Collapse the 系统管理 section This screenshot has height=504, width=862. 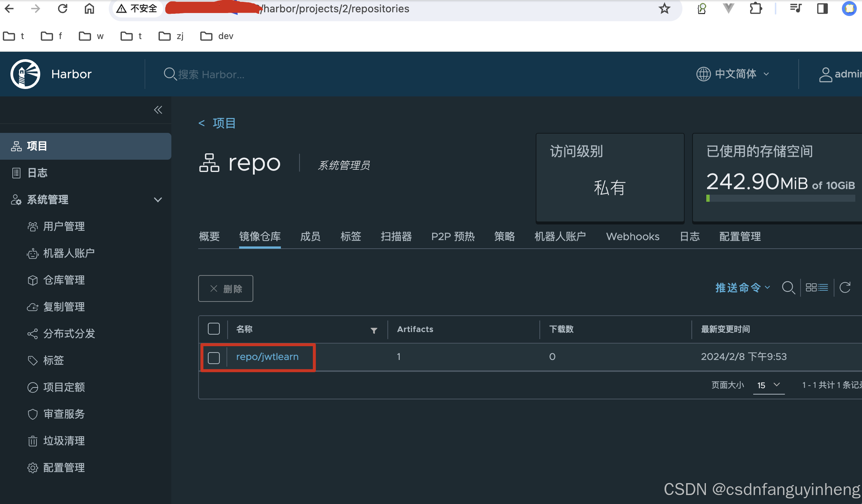[158, 200]
